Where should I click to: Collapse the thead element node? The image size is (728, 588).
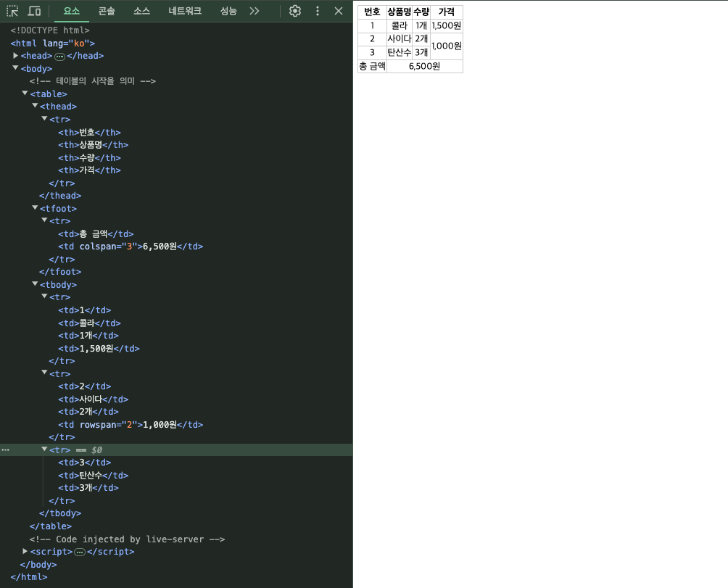35,106
